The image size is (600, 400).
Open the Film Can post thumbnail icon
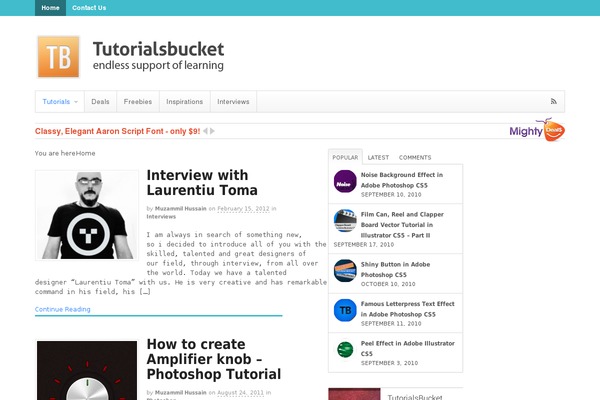click(345, 221)
